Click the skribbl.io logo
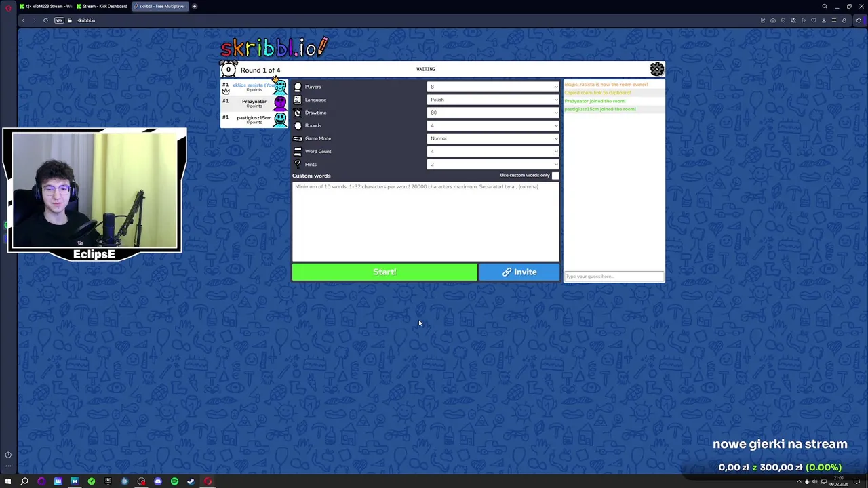Image resolution: width=868 pixels, height=488 pixels. pos(274,47)
